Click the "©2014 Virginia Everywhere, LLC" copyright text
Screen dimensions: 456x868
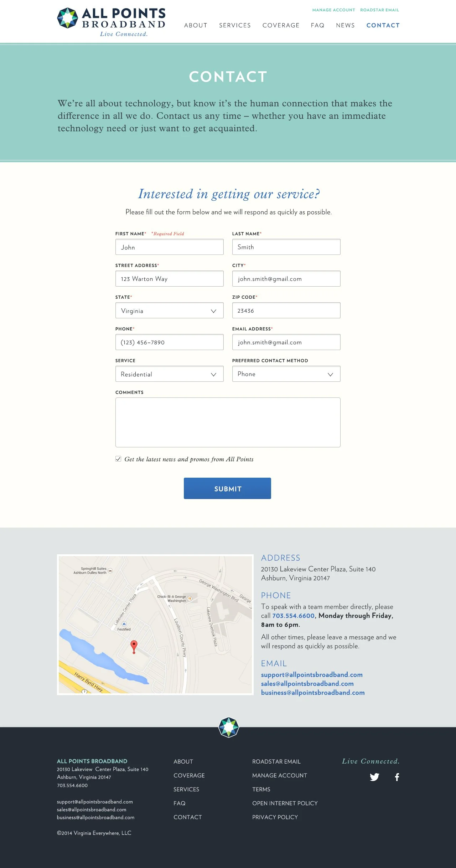coord(94,833)
